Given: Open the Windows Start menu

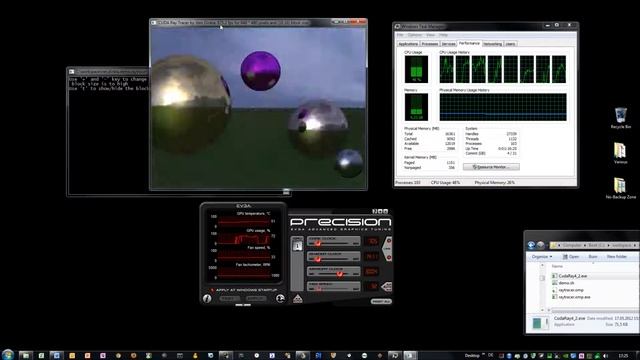Looking at the screenshot, I should coord(7,355).
